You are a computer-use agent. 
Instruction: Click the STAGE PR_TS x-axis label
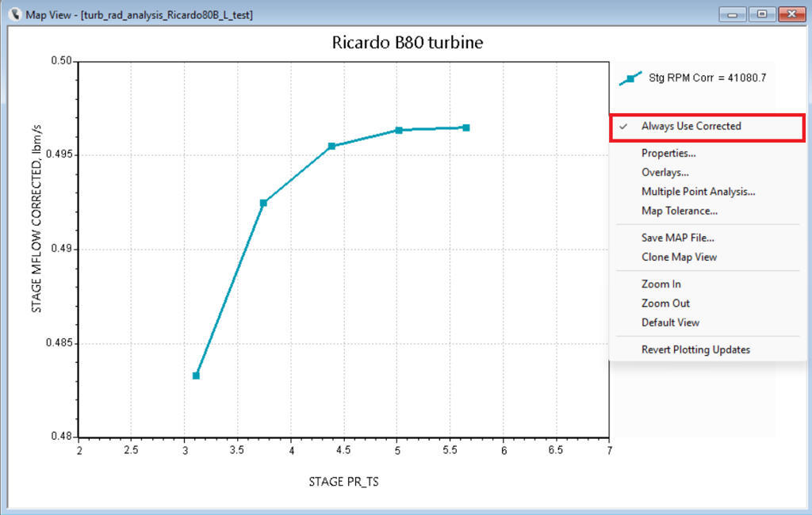(x=343, y=482)
